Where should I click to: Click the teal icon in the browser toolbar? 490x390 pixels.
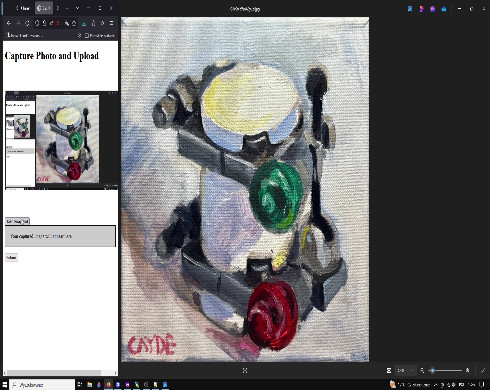[x=84, y=23]
